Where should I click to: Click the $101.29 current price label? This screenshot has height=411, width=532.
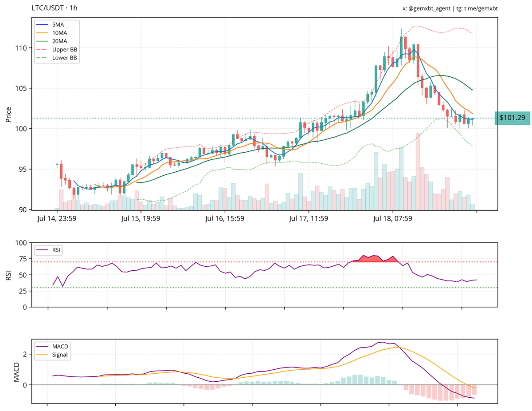512,118
